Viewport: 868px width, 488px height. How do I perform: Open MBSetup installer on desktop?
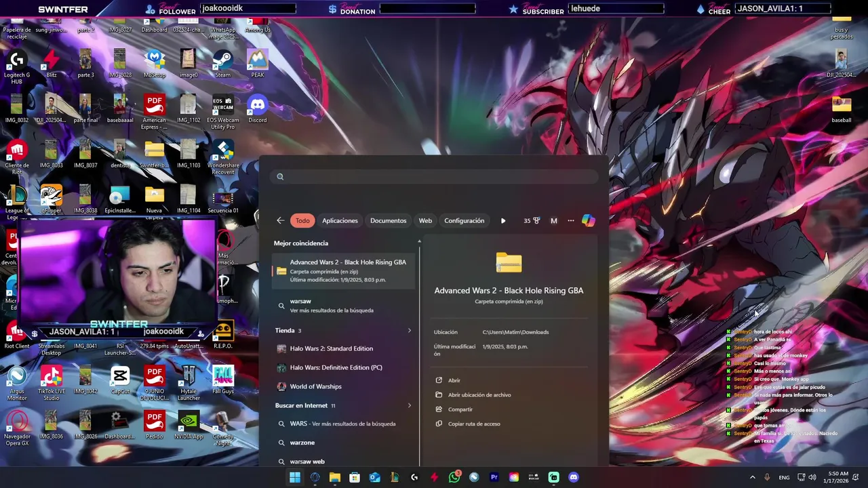[x=154, y=63]
